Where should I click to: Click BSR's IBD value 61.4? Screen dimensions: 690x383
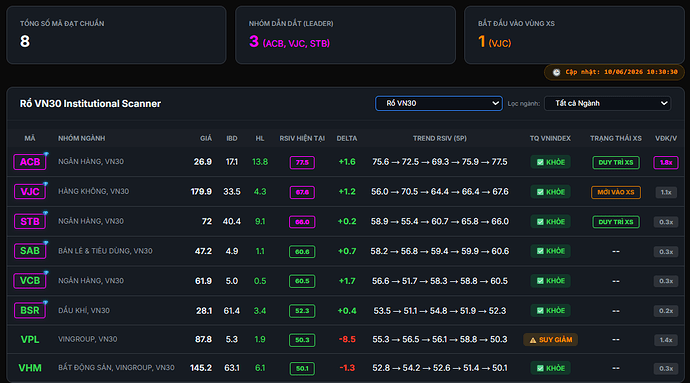pyautogui.click(x=232, y=311)
